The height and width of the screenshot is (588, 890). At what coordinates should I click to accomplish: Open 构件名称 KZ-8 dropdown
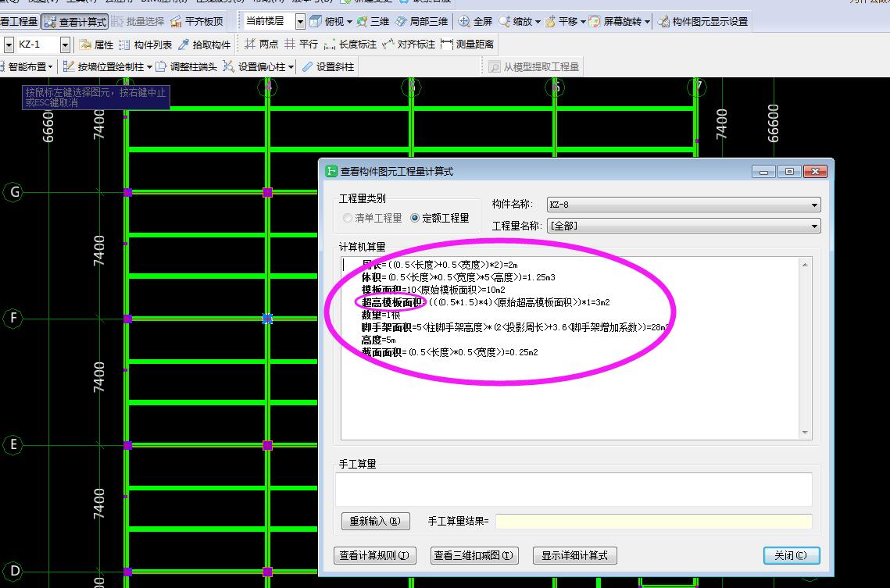[684, 205]
